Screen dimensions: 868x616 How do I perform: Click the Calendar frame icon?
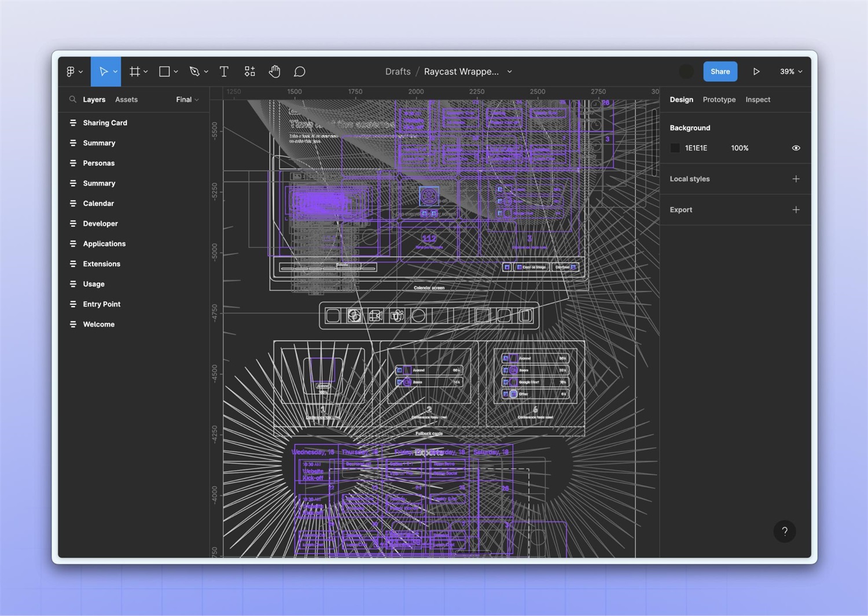tap(73, 204)
